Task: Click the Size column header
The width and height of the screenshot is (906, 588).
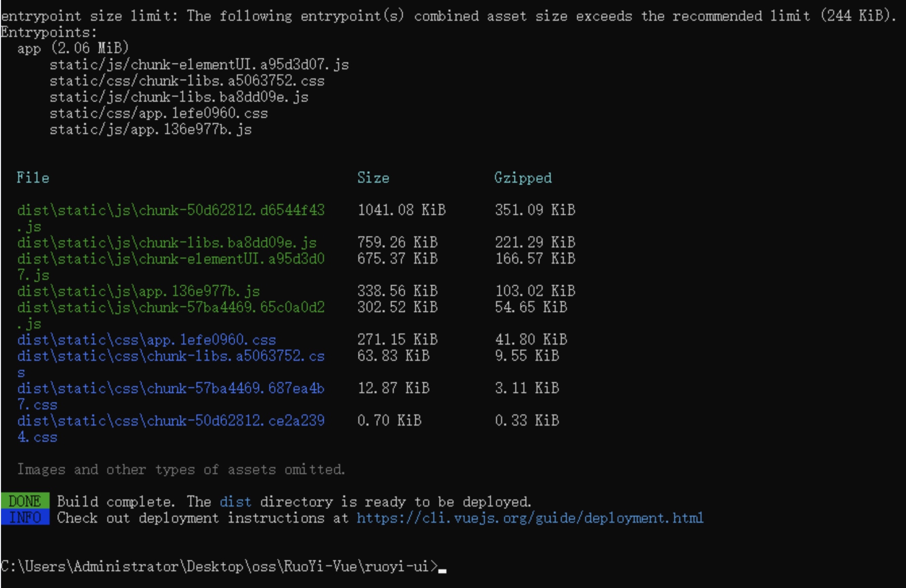Action: tap(373, 178)
